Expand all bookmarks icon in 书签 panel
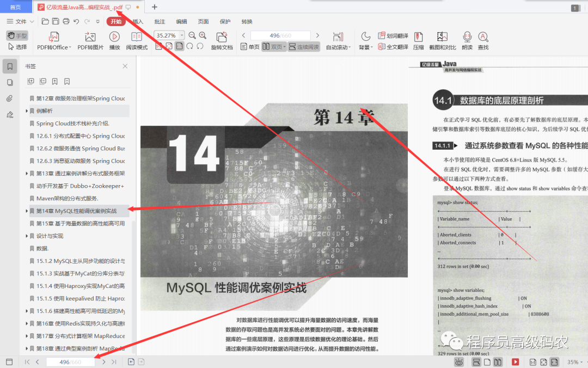588x368 pixels. [30, 82]
